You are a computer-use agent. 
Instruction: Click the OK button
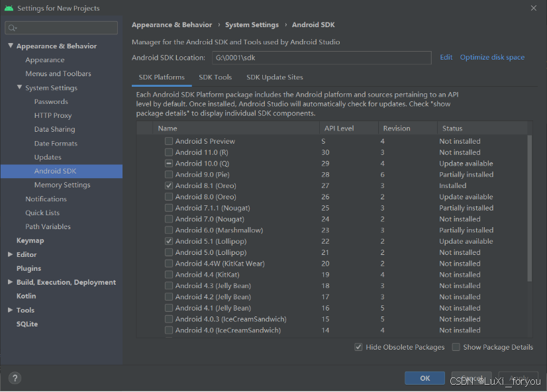coord(424,378)
